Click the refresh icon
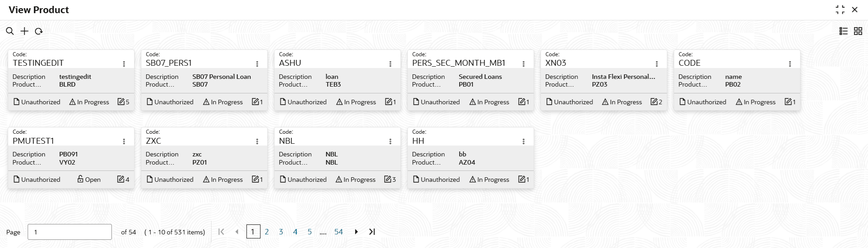 click(x=39, y=31)
